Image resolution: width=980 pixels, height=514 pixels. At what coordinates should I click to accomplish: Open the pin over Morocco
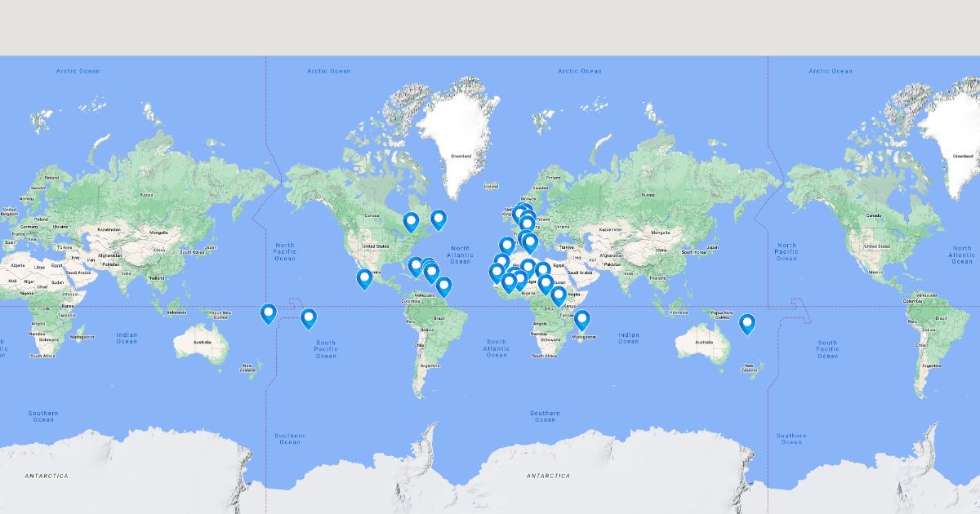pyautogui.click(x=502, y=262)
